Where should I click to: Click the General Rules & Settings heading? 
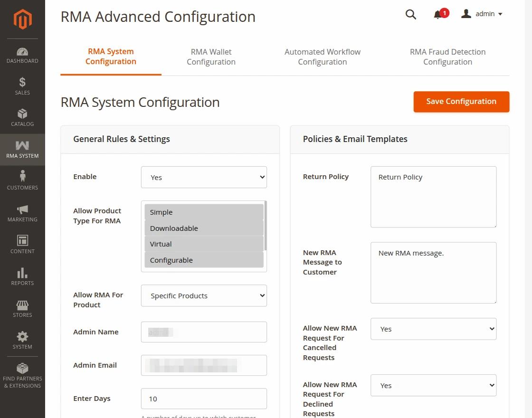(122, 139)
